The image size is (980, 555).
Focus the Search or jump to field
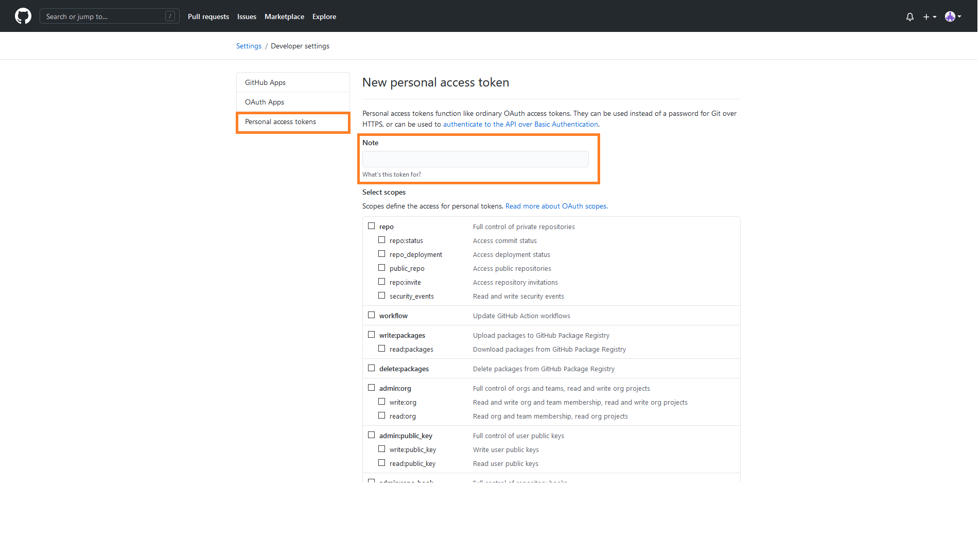tap(103, 16)
